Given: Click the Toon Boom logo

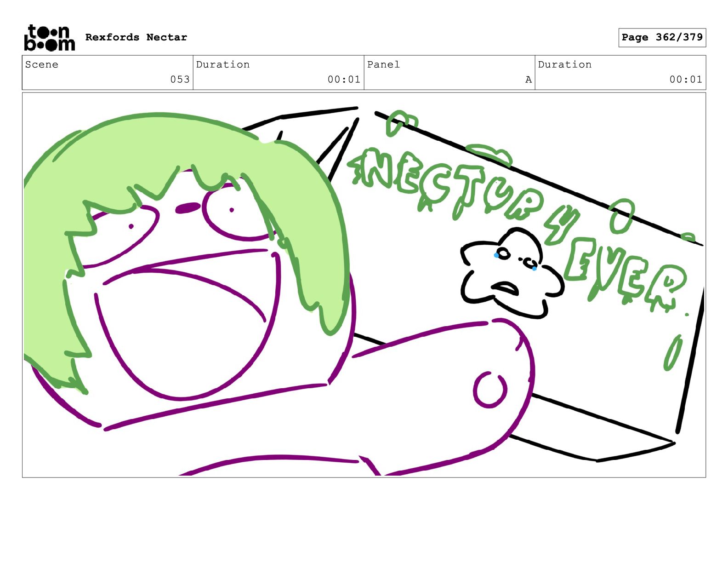Looking at the screenshot, I should [x=49, y=37].
